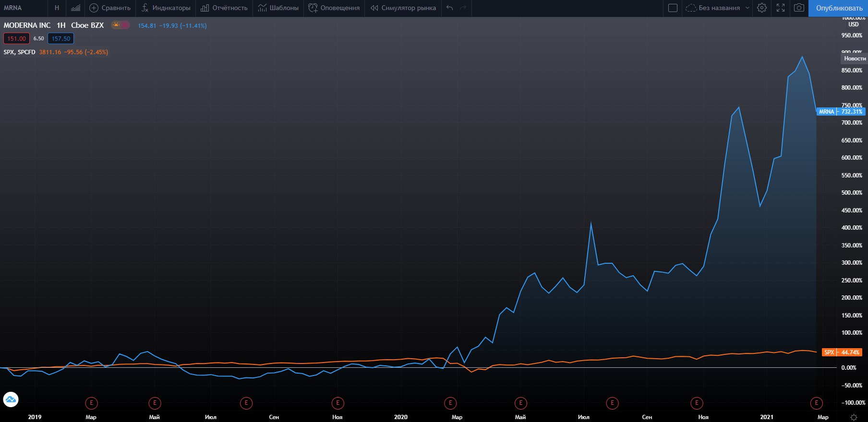Click the −50.00% price axis label
The height and width of the screenshot is (422, 868).
[852, 386]
